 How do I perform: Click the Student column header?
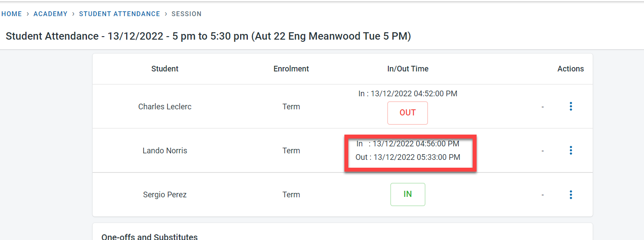pyautogui.click(x=165, y=69)
